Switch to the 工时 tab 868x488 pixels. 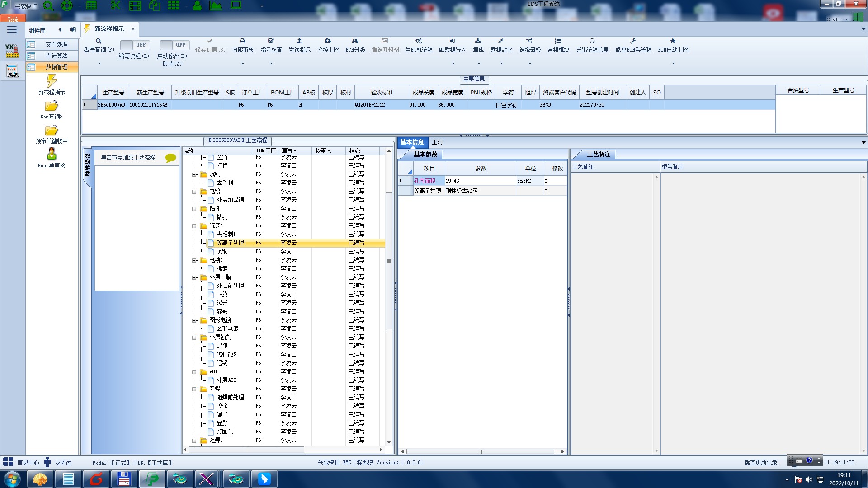(437, 142)
